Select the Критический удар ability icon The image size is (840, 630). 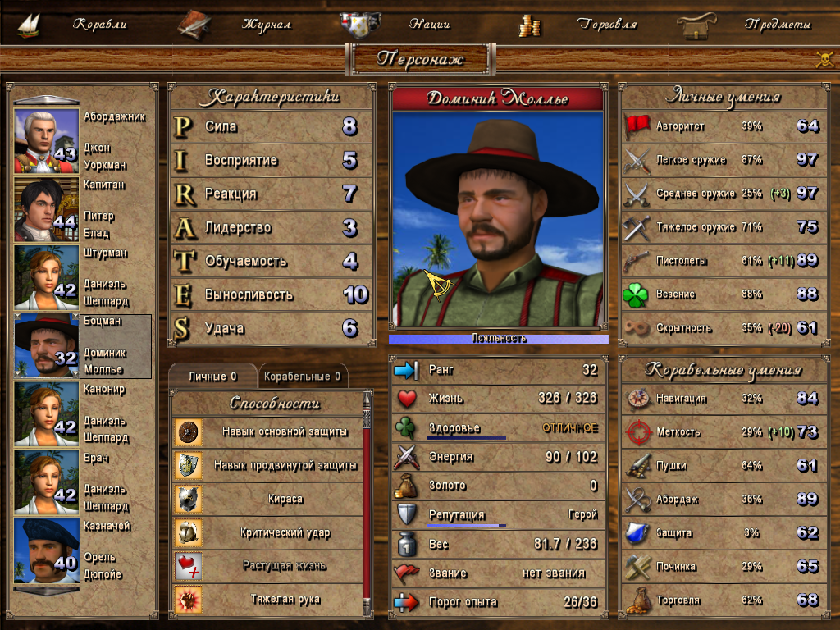pyautogui.click(x=188, y=533)
